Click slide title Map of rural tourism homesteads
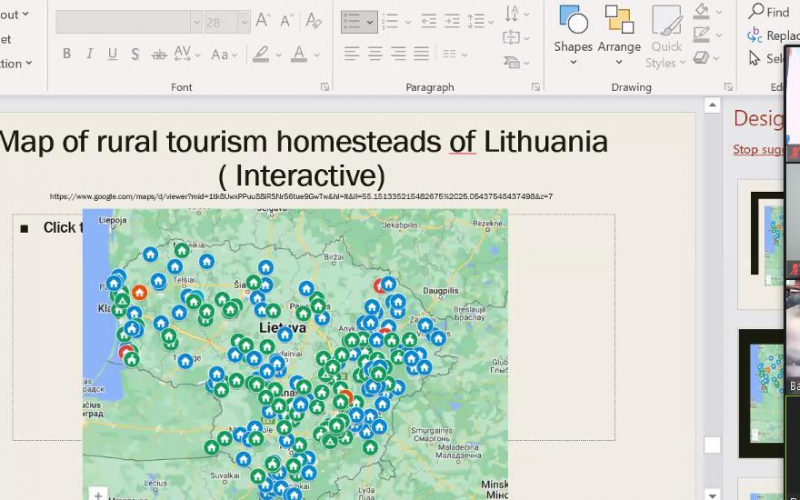This screenshot has width=800, height=500. (304, 158)
